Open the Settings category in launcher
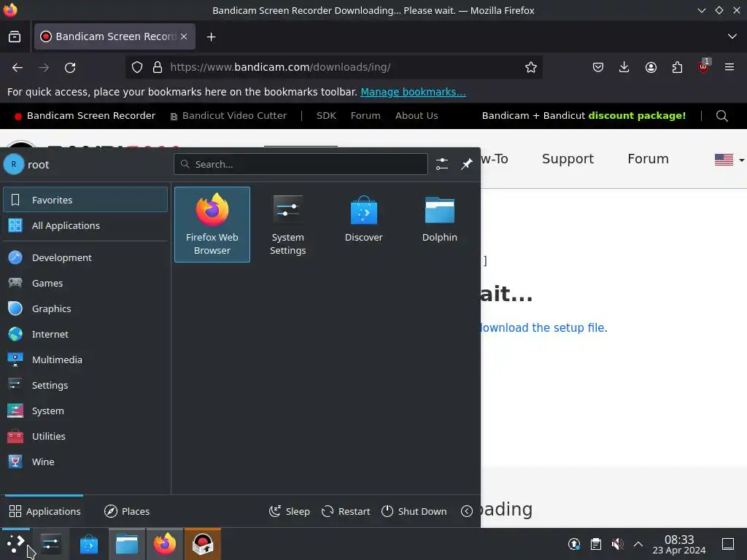Image resolution: width=747 pixels, height=560 pixels. (85, 385)
